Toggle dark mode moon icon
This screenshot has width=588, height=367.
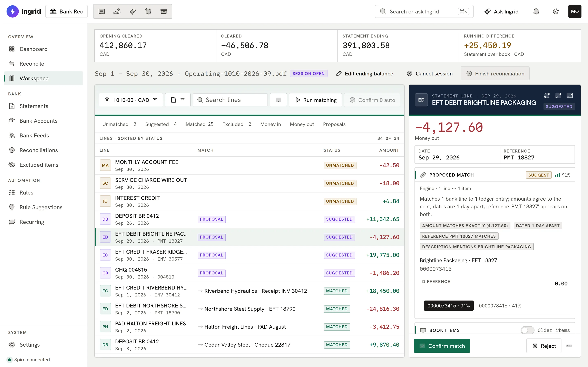pos(556,11)
